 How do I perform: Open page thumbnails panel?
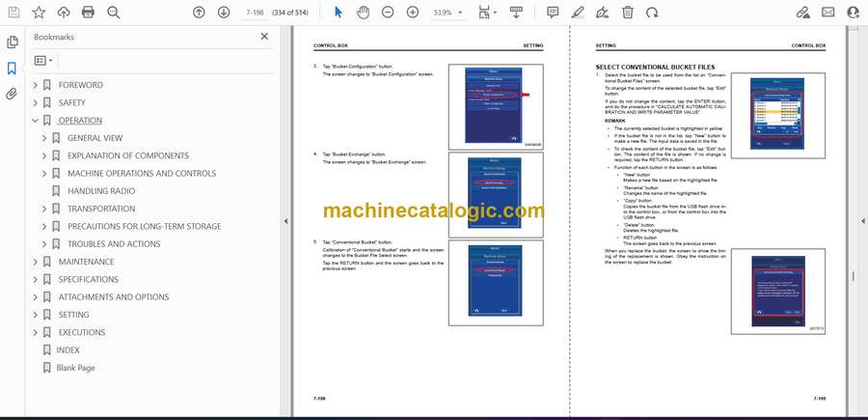click(x=13, y=42)
